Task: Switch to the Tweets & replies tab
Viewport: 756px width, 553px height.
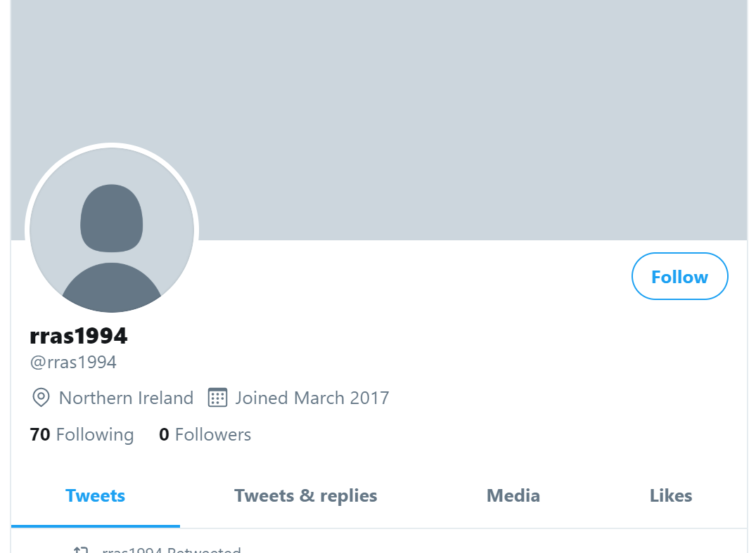Action: click(x=306, y=495)
